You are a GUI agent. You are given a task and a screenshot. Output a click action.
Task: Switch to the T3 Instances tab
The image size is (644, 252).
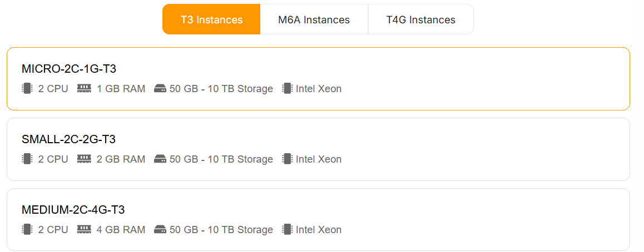click(211, 19)
